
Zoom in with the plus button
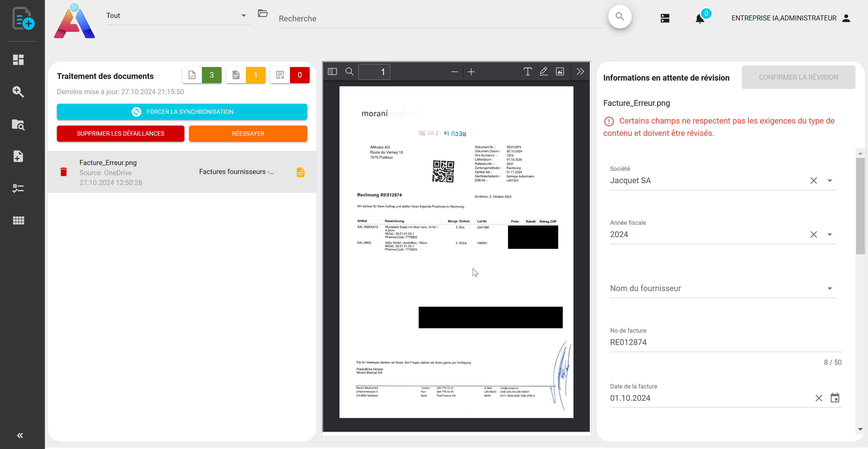[x=471, y=72]
